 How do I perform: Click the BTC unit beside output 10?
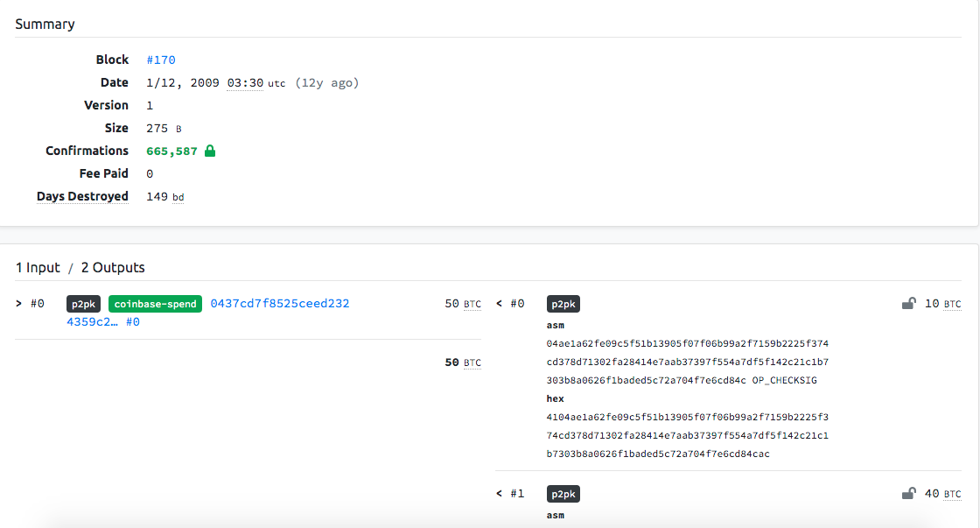click(x=953, y=304)
